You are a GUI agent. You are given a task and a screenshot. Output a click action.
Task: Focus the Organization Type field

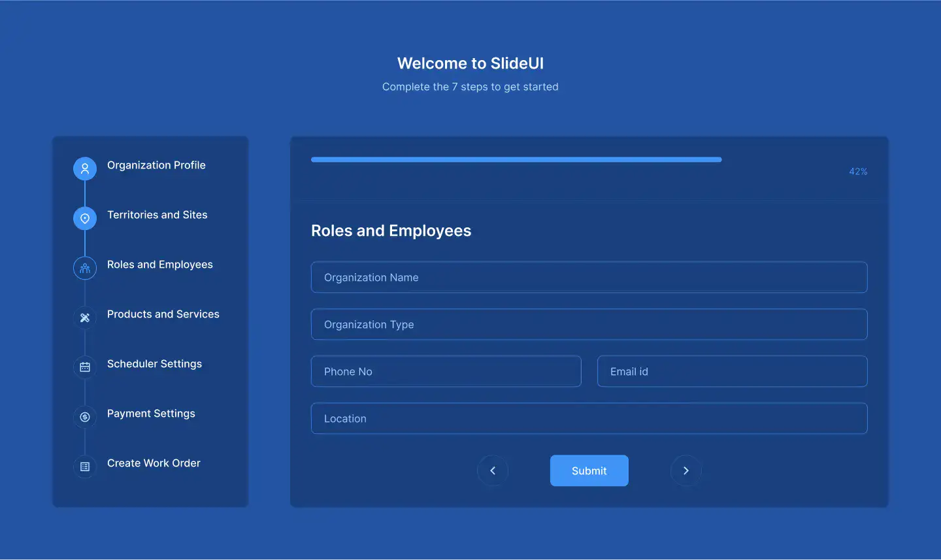pyautogui.click(x=589, y=324)
